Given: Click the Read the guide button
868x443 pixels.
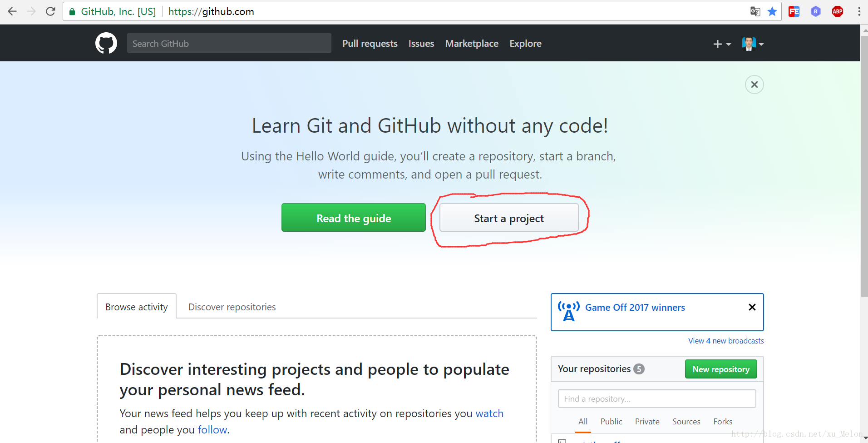Looking at the screenshot, I should coord(354,218).
